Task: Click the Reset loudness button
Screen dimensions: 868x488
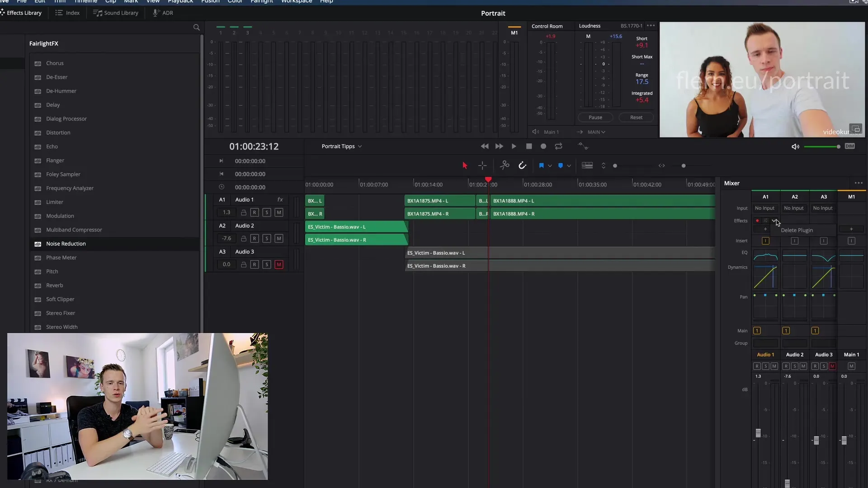Action: tap(636, 117)
